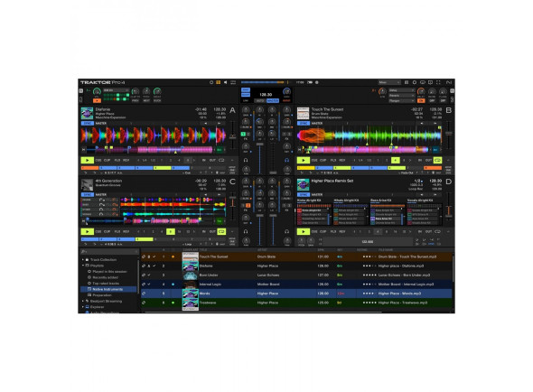The image size is (533, 392).
Task: Start playback on Deck A
Action: pos(88,160)
